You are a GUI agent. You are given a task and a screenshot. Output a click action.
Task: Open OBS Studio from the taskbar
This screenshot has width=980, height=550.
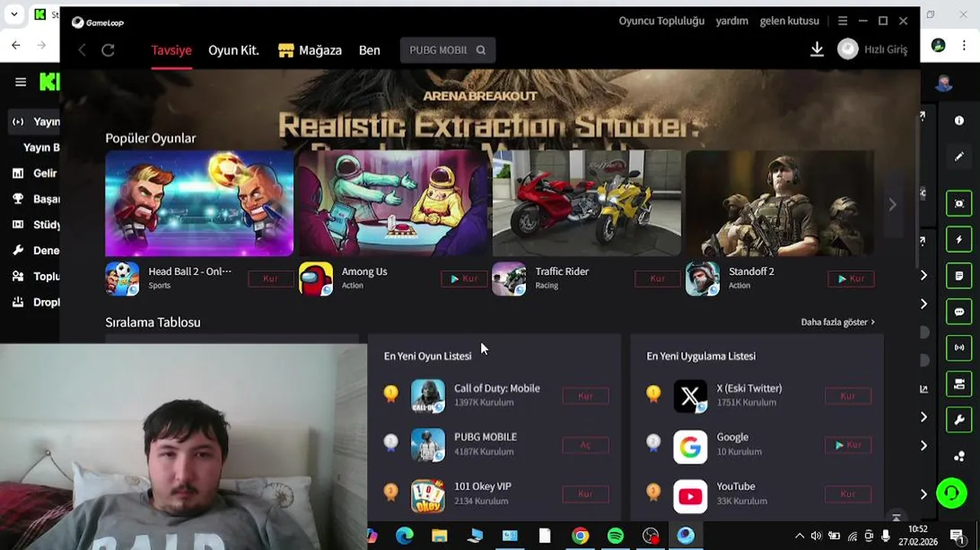(x=650, y=536)
